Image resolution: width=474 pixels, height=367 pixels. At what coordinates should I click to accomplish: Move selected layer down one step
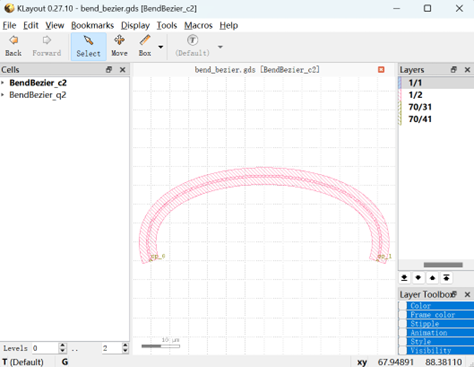pos(418,278)
